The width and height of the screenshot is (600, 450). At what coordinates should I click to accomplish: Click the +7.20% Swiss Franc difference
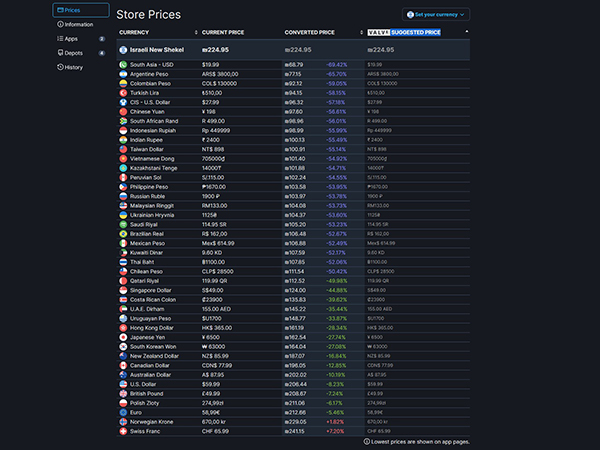point(335,431)
